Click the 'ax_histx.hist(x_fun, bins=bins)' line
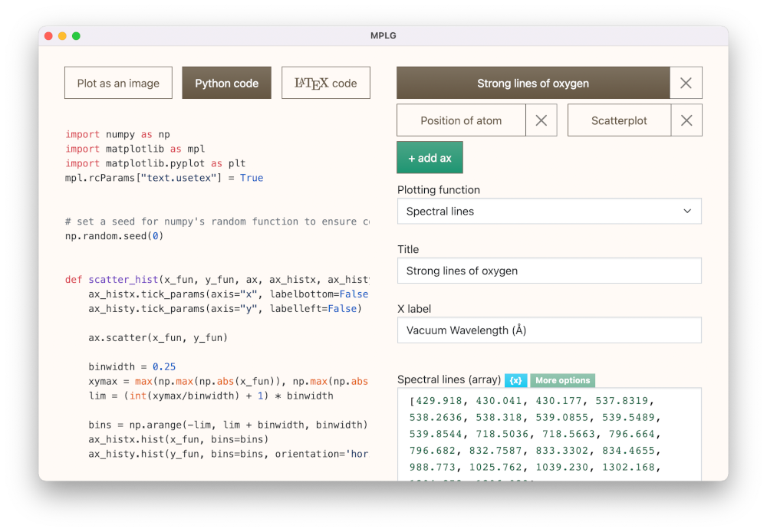Image resolution: width=767 pixels, height=532 pixels. [179, 439]
